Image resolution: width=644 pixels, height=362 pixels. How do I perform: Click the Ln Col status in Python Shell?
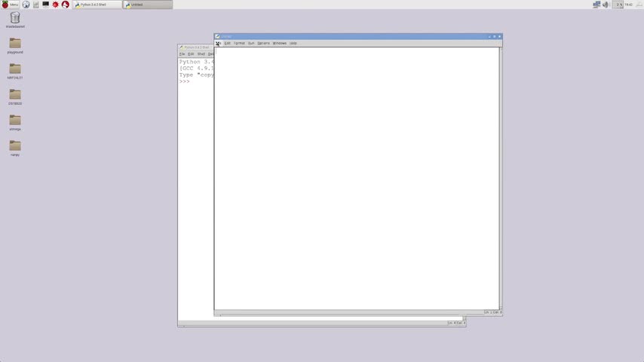[x=456, y=323]
